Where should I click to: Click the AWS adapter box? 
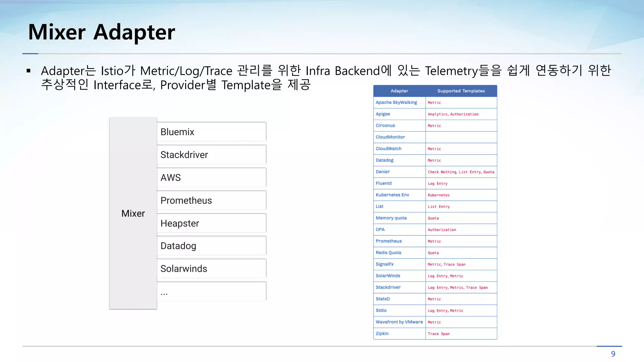point(212,178)
